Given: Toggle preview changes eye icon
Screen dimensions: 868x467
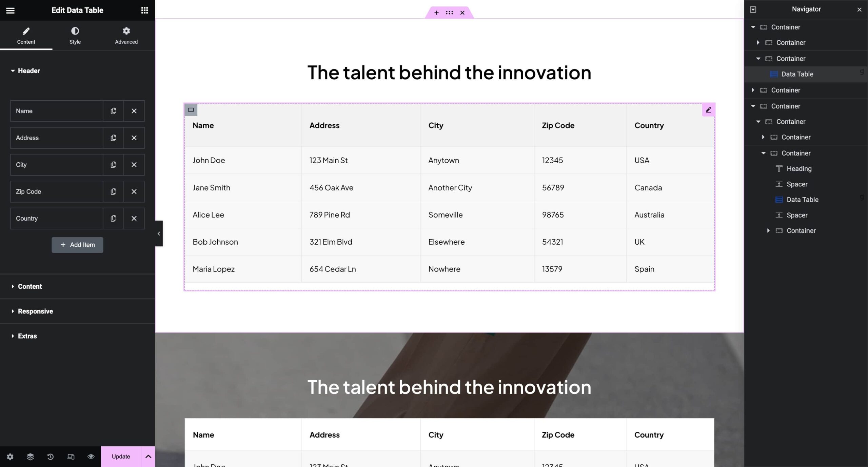Looking at the screenshot, I should pos(91,456).
